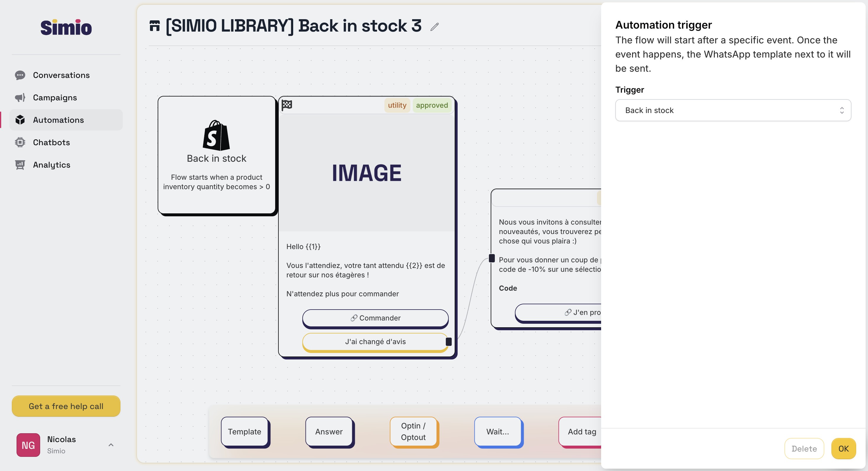Image resolution: width=868 pixels, height=471 pixels.
Task: Add an Optin / Optout block
Action: click(413, 431)
